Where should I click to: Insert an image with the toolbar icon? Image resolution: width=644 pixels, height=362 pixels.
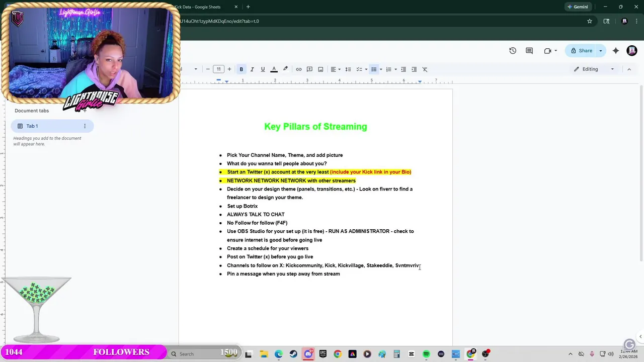click(320, 69)
